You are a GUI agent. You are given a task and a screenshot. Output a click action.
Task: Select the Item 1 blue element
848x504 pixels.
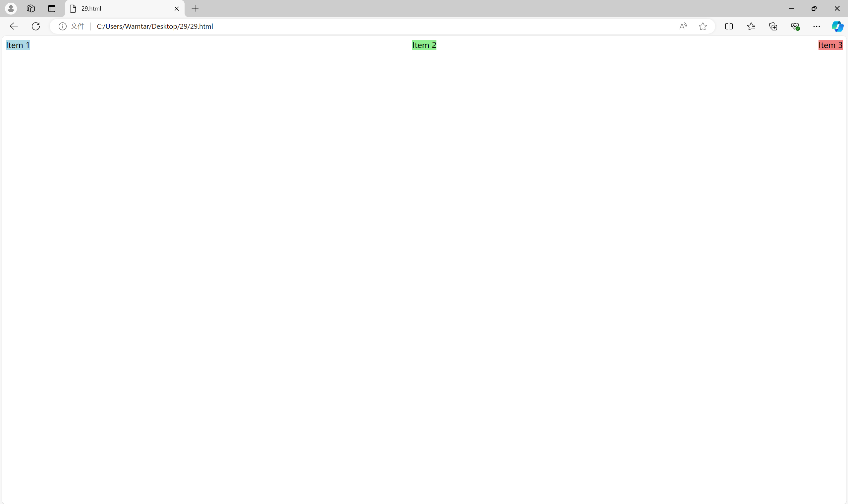coord(18,45)
